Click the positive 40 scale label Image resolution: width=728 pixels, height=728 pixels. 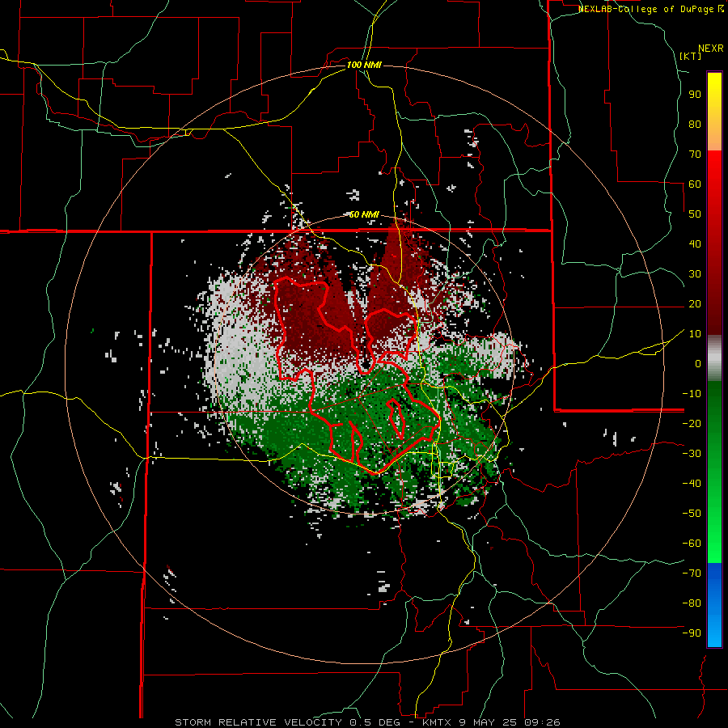coord(695,243)
